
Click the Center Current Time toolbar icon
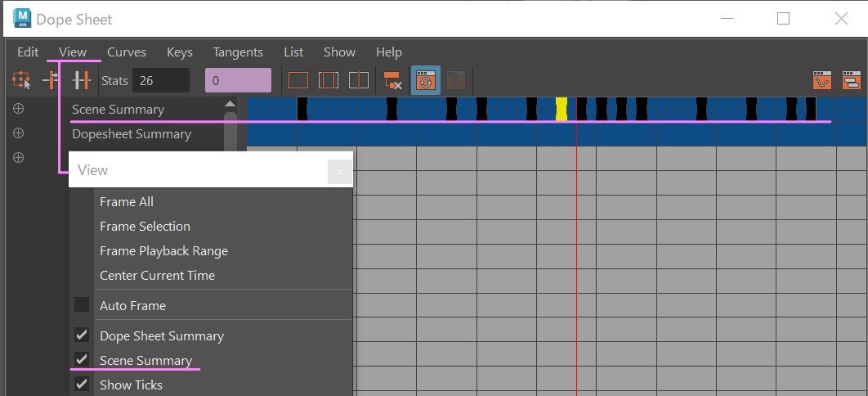click(x=358, y=80)
